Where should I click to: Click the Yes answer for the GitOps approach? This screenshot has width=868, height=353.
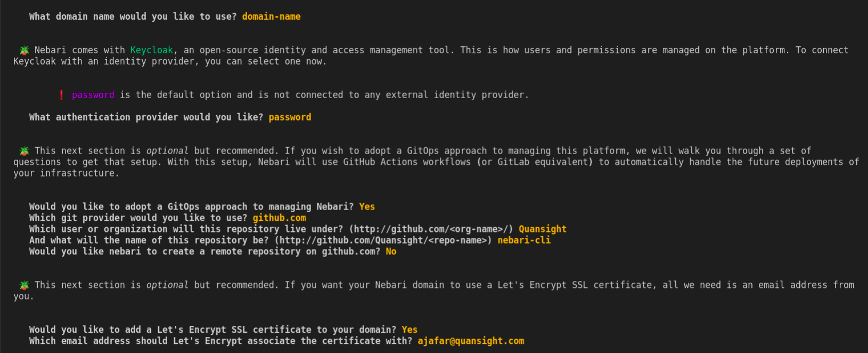367,207
